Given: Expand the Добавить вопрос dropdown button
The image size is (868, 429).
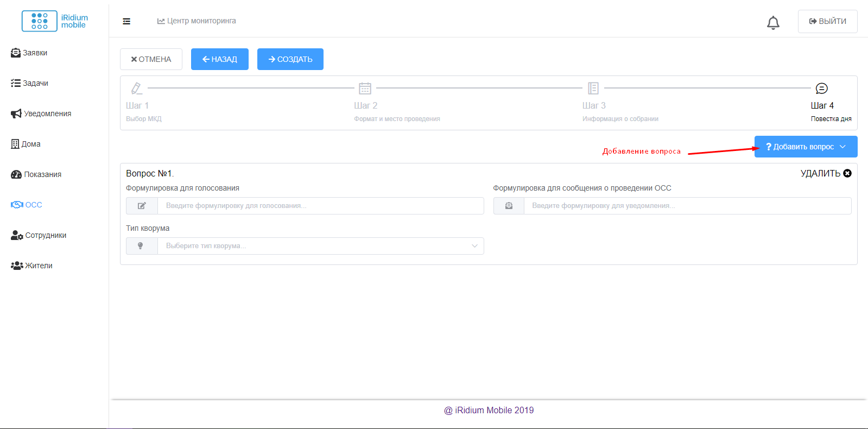Looking at the screenshot, I should click(x=806, y=147).
